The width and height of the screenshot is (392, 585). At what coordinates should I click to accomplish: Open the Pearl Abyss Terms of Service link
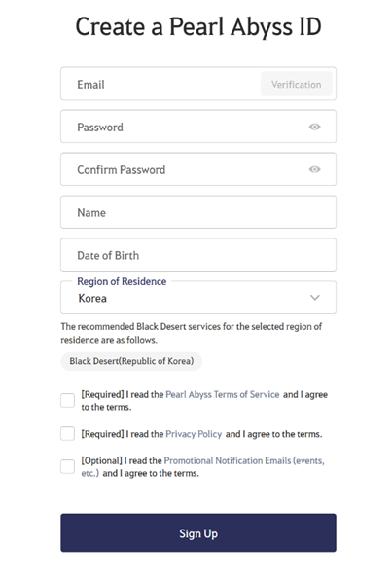pos(223,395)
